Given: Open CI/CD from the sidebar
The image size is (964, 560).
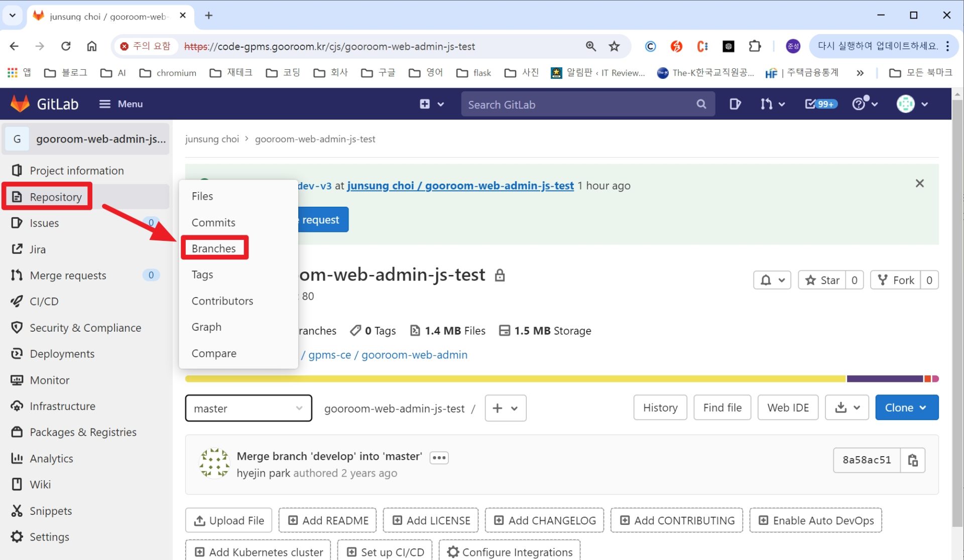Looking at the screenshot, I should click(43, 301).
